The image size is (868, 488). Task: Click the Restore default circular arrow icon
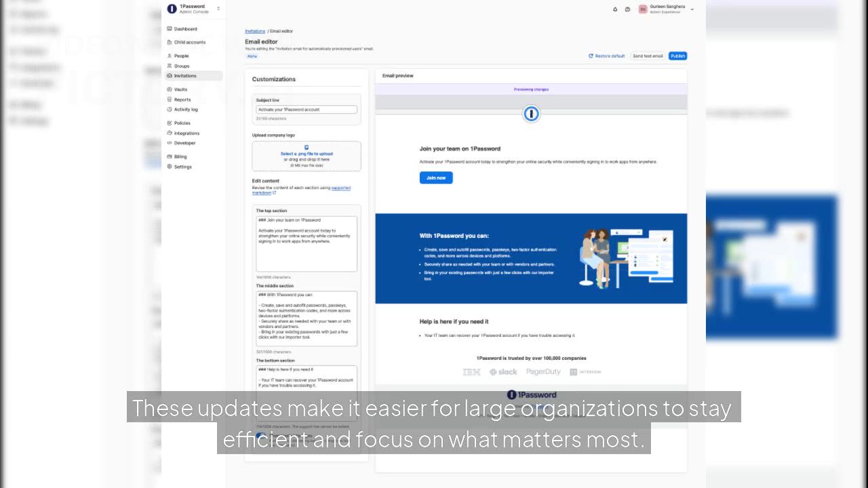pyautogui.click(x=591, y=56)
